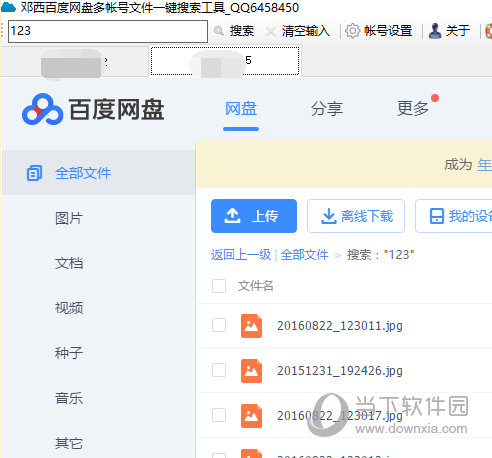Screen dimensions: 492x458
Task: Select 全部文件 in the sidebar
Action: pos(83,173)
